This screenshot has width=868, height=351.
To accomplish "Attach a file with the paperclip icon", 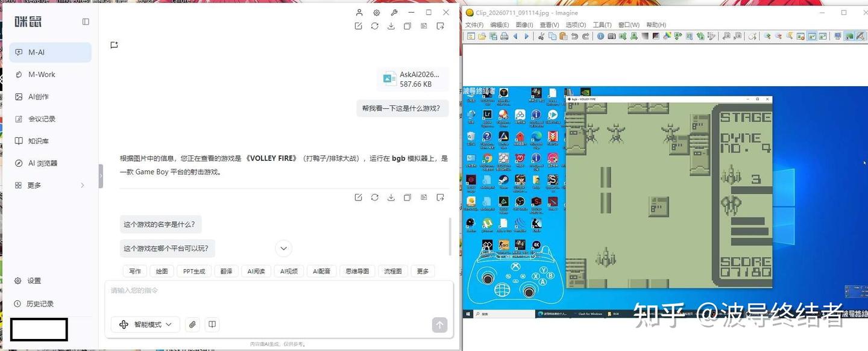I will 192,325.
